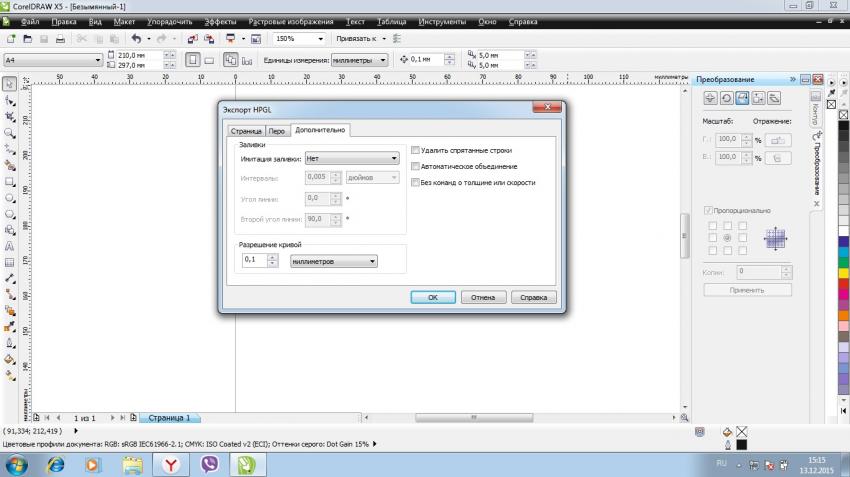Switch to the 'Перо' tab

tap(277, 130)
